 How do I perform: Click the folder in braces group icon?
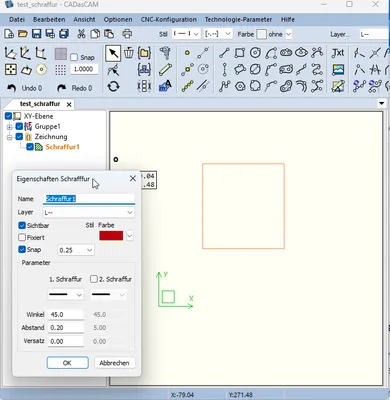tap(144, 53)
